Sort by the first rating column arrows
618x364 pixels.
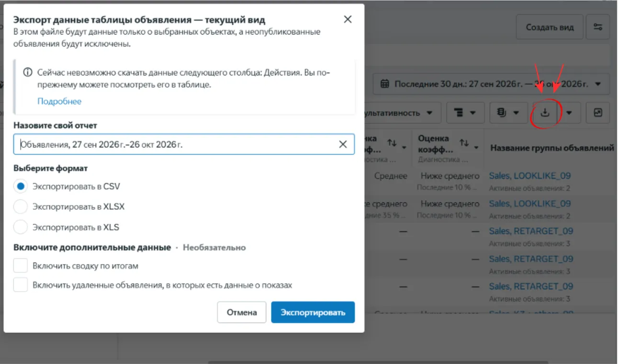tap(392, 143)
